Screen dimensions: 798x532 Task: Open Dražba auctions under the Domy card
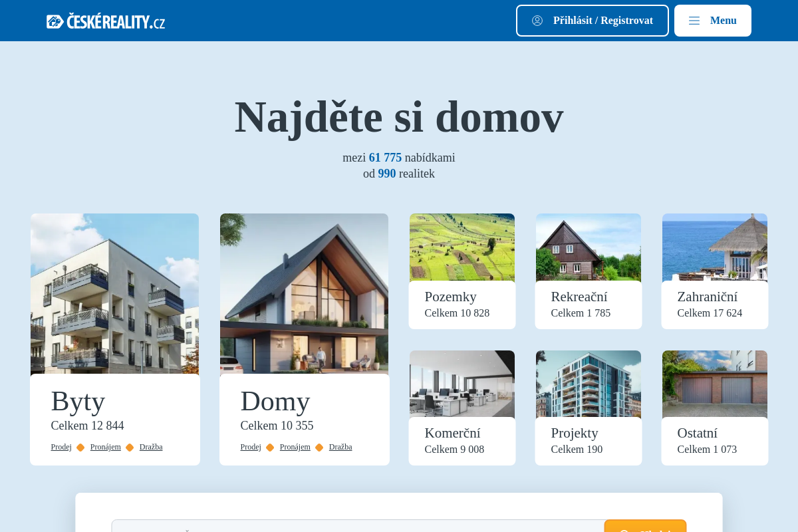click(x=340, y=447)
